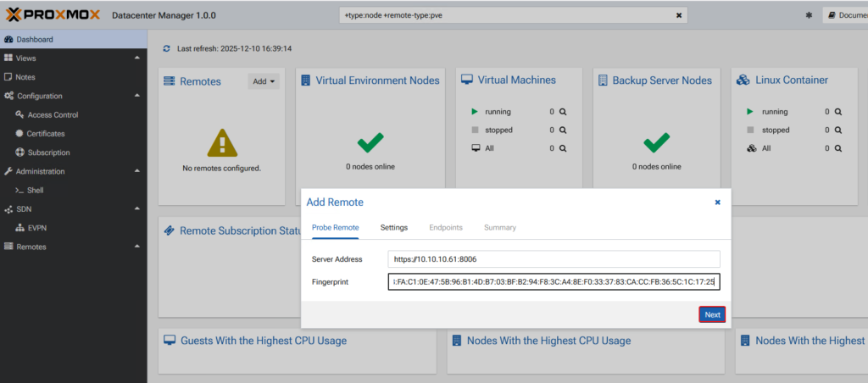
Task: Collapse the Configuration section in the sidebar
Action: [x=136, y=96]
